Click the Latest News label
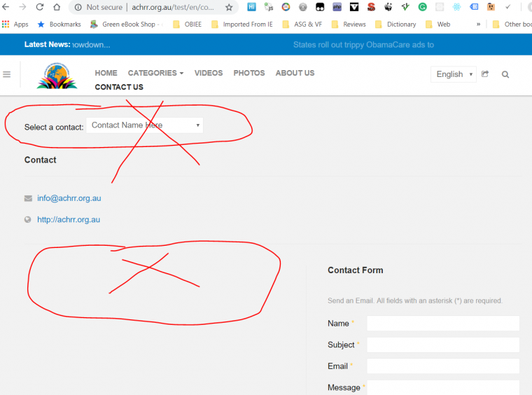532x395 pixels. 47,44
